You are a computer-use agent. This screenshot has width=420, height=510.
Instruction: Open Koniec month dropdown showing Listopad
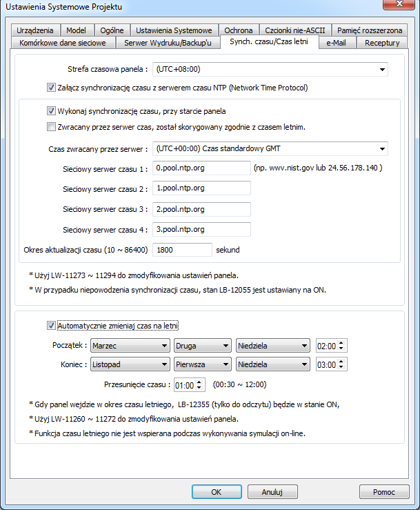click(x=130, y=364)
